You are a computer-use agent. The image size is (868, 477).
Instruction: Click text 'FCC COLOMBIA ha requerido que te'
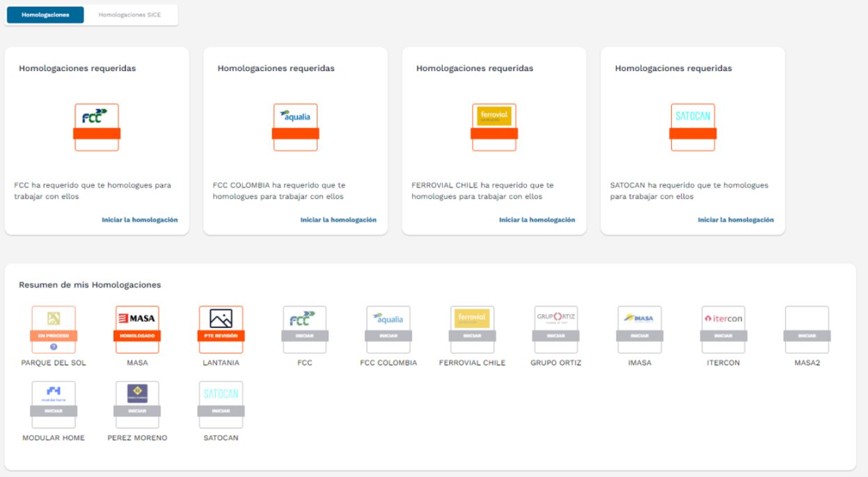click(x=279, y=185)
